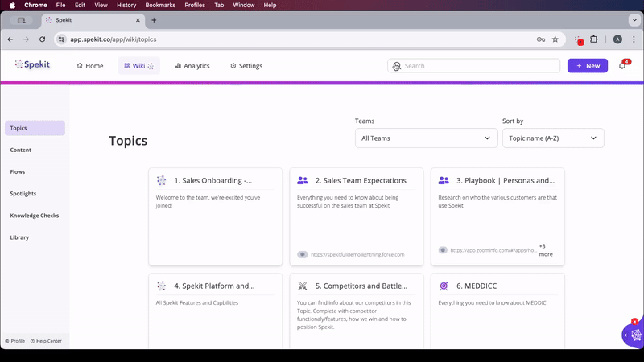This screenshot has height=362, width=644.
Task: Open Knowledge Checks in the sidebar
Action: [35, 216]
